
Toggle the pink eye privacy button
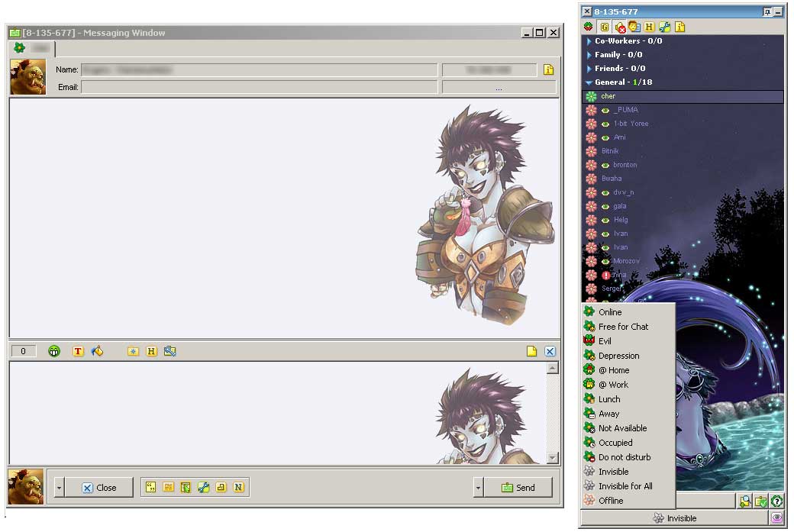(776, 518)
